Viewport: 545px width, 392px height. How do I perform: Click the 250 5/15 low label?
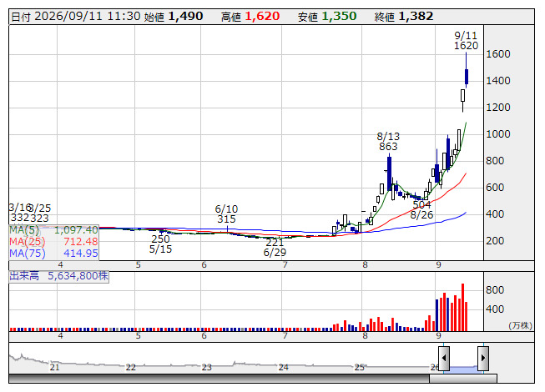pos(160,244)
